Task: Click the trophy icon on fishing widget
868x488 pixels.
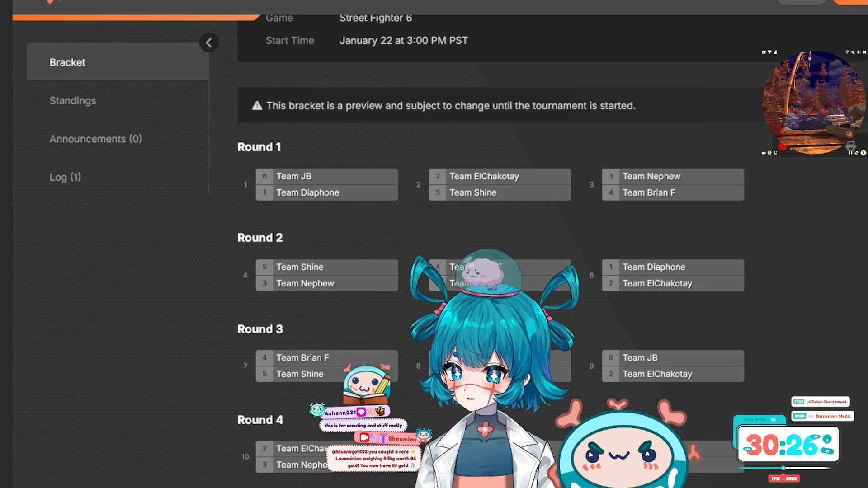Action: [769, 52]
